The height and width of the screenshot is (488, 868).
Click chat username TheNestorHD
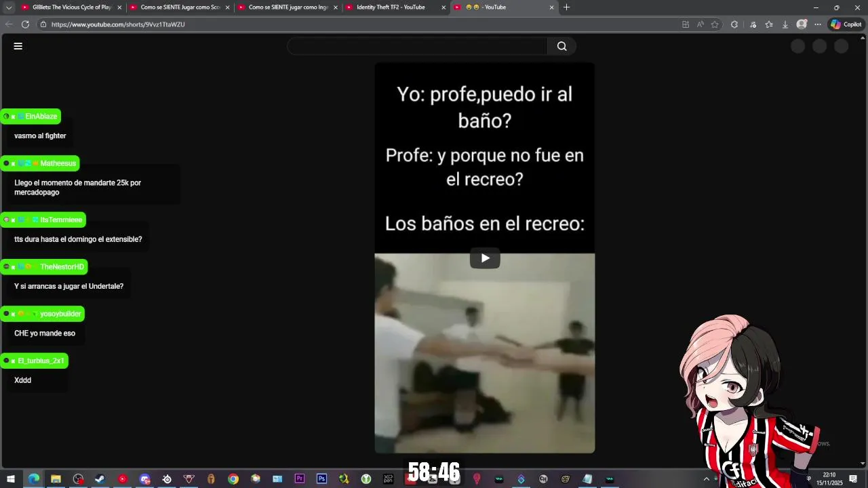click(62, 267)
